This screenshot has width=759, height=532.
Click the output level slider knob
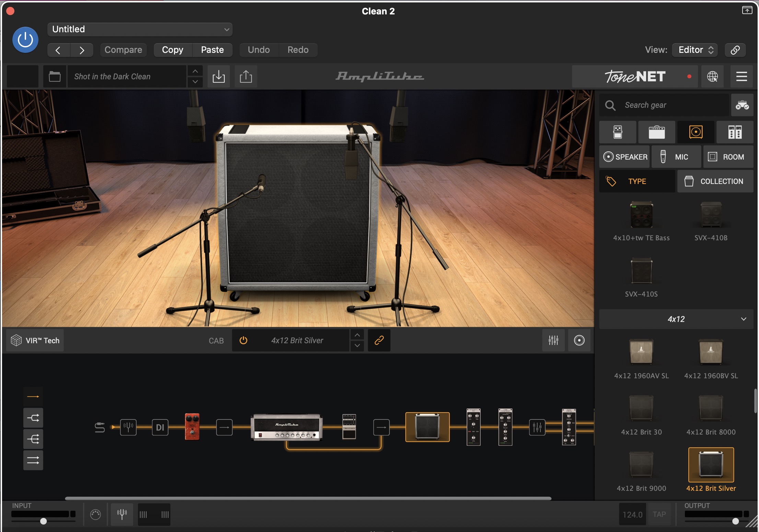[735, 521]
